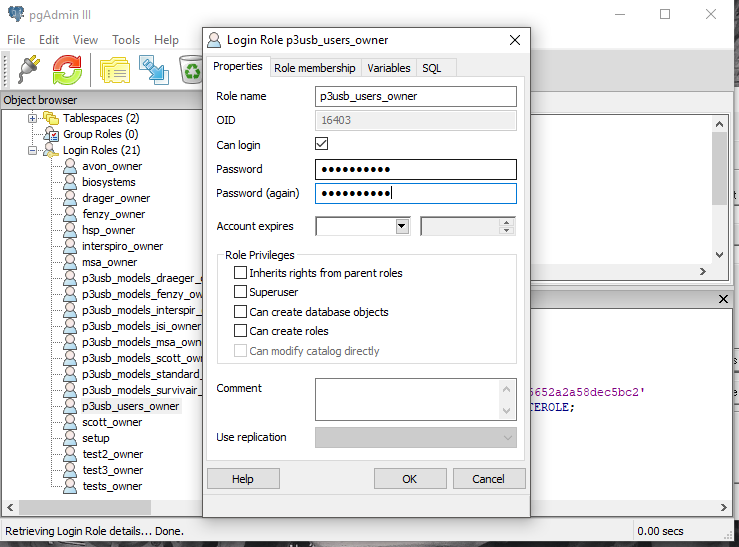Click the interspiro_owner user icon
Screen dimensions: 739x547
(70, 246)
